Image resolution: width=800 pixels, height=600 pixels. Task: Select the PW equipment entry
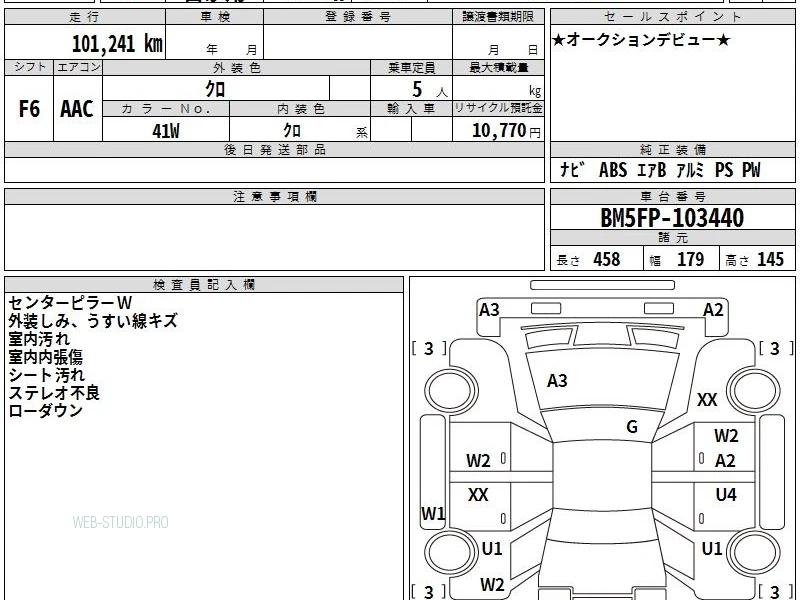[x=751, y=170]
